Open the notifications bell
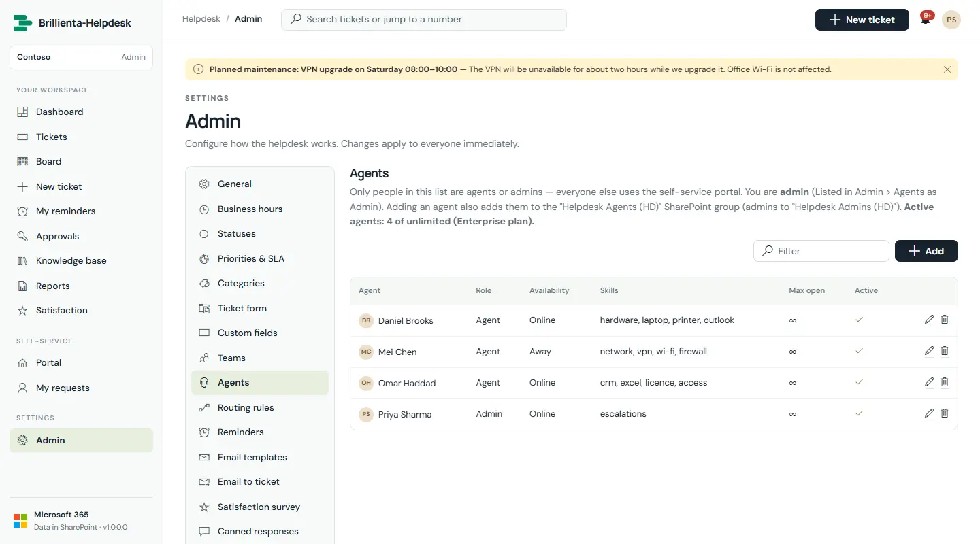 (x=926, y=20)
